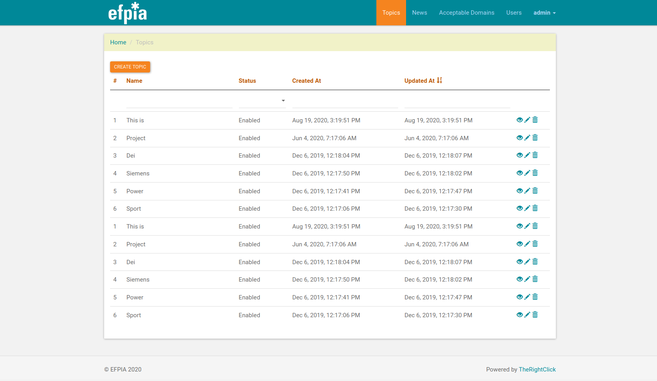This screenshot has height=381, width=657.
Task: Open the TheRightClick footer link
Action: [x=537, y=369]
